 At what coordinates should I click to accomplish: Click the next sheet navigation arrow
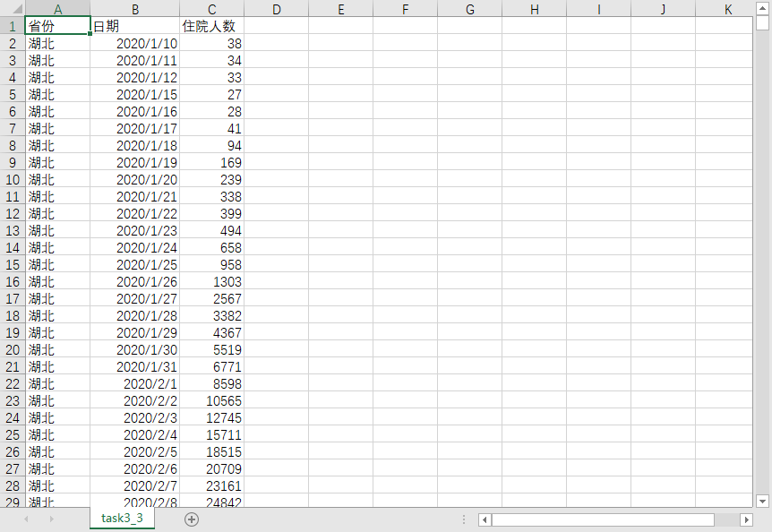[51, 519]
